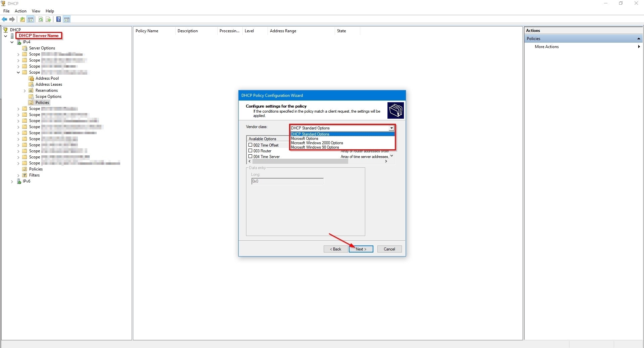Click the Next button in wizard
Image resolution: width=644 pixels, height=348 pixels.
[361, 249]
